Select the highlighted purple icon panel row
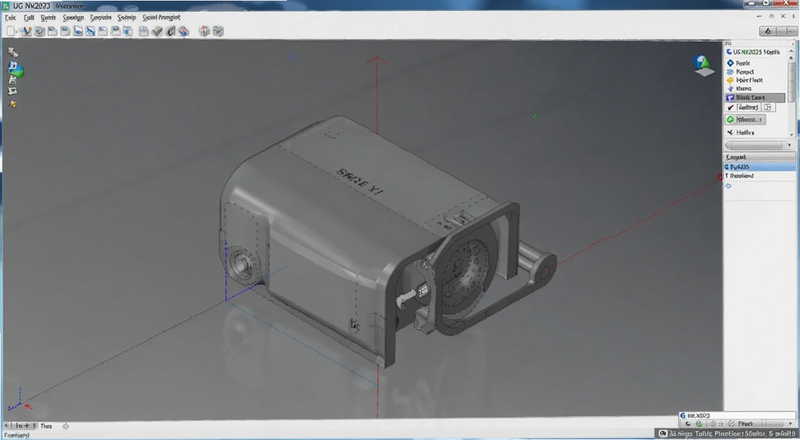This screenshot has height=440, width=800. click(x=755, y=97)
